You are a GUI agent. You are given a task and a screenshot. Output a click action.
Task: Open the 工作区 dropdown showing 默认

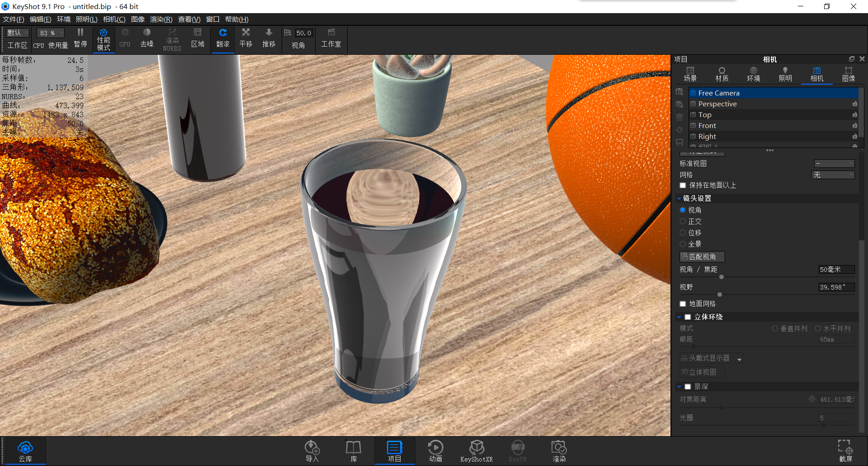[17, 33]
